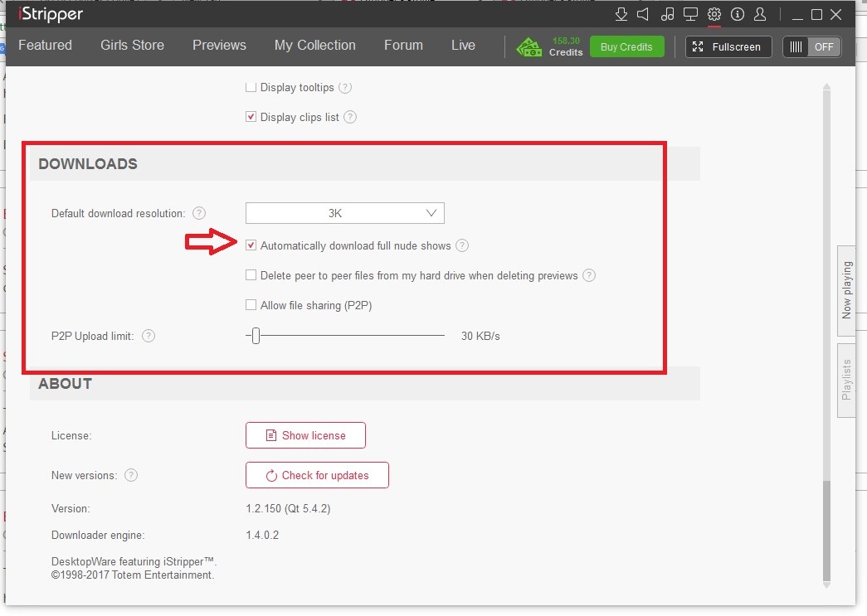
Task: Enable Allow file sharing (P2P)
Action: (x=251, y=305)
